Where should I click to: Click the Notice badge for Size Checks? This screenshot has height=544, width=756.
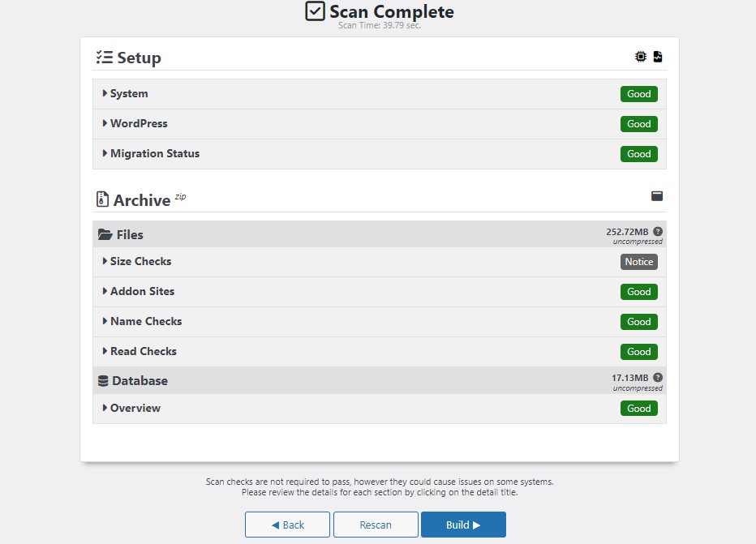[x=639, y=262]
